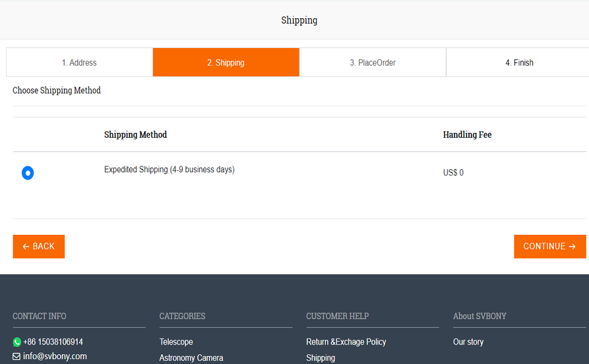Open the Telescope category link
Viewport: 589px width, 364px height.
pyautogui.click(x=176, y=342)
